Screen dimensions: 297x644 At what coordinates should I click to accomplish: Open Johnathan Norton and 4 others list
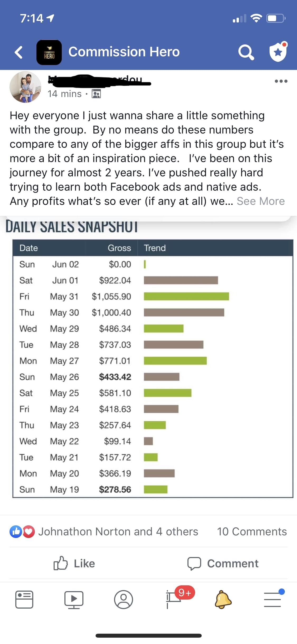pos(118,532)
